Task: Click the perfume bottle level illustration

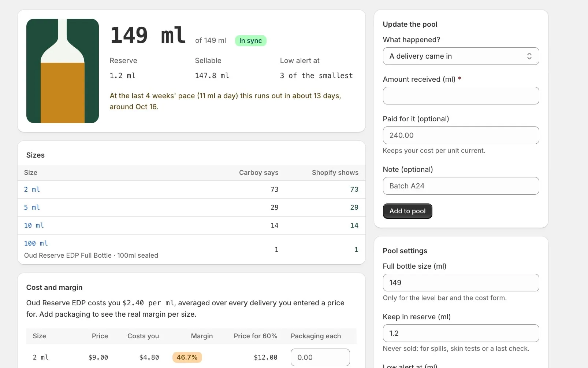Action: [x=63, y=71]
